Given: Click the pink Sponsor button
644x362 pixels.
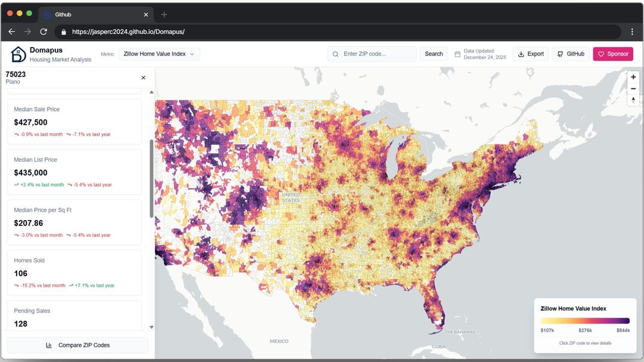Looking at the screenshot, I should [x=612, y=54].
